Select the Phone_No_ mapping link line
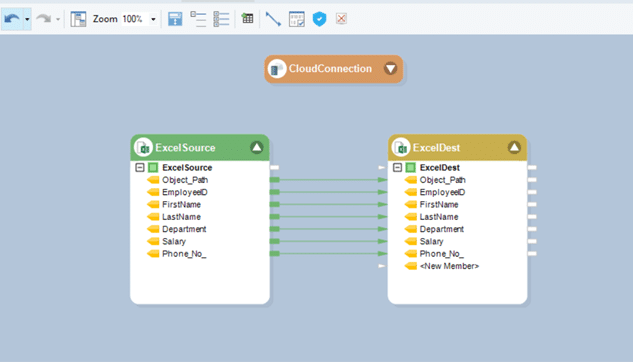This screenshot has width=633, height=362. coord(329,254)
